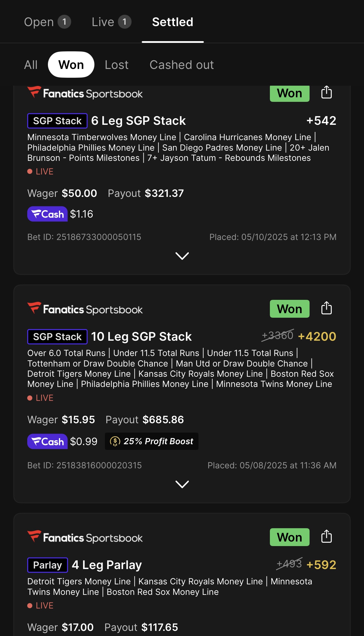Share the 4 Leg Parlay bet
The image size is (364, 636).
coord(326,537)
